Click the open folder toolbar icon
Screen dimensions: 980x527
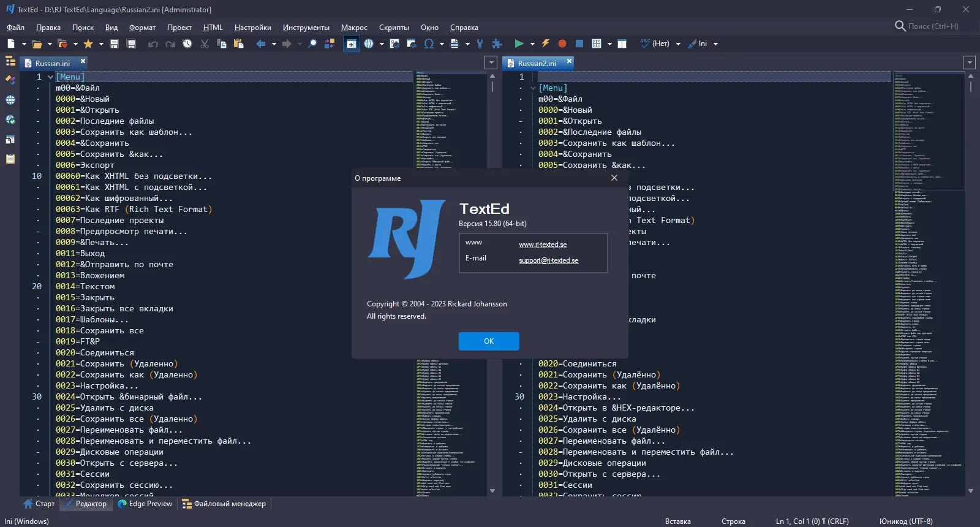(x=37, y=44)
